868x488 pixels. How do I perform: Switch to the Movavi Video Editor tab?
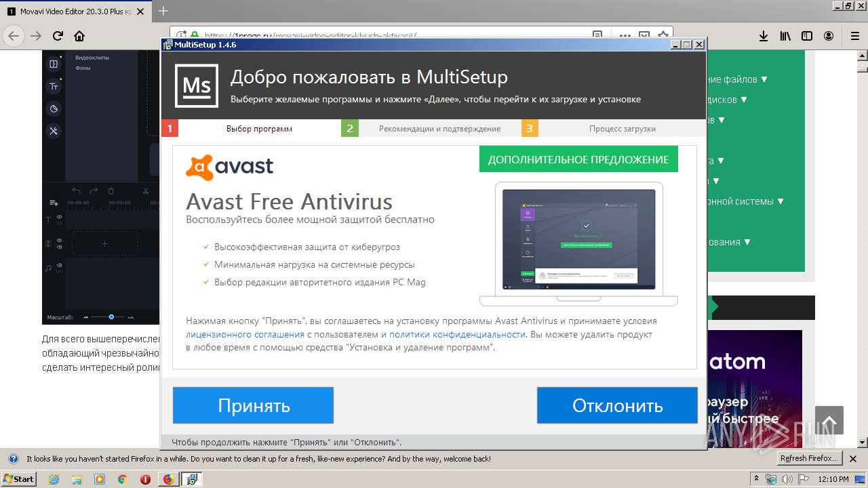point(76,12)
